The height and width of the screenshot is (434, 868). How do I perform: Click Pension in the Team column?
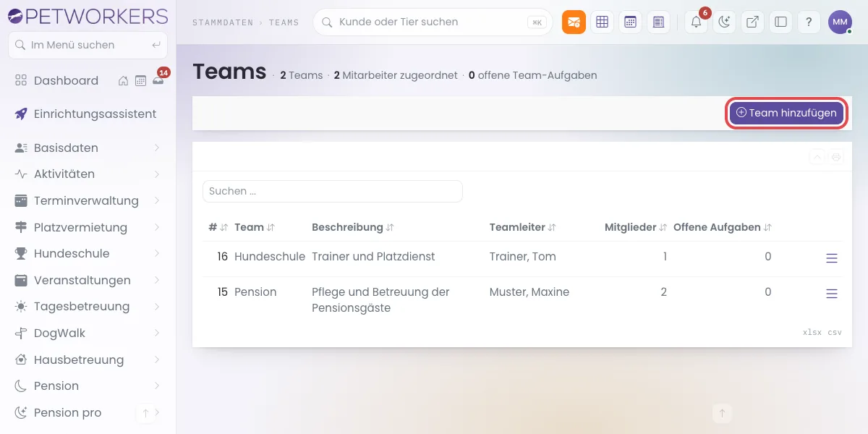pyautogui.click(x=255, y=292)
